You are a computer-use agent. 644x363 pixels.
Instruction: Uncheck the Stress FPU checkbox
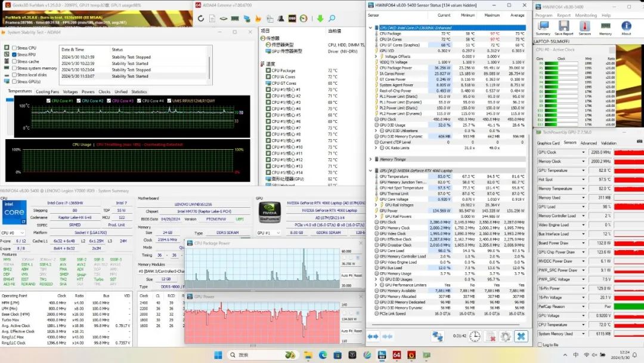tap(14, 54)
